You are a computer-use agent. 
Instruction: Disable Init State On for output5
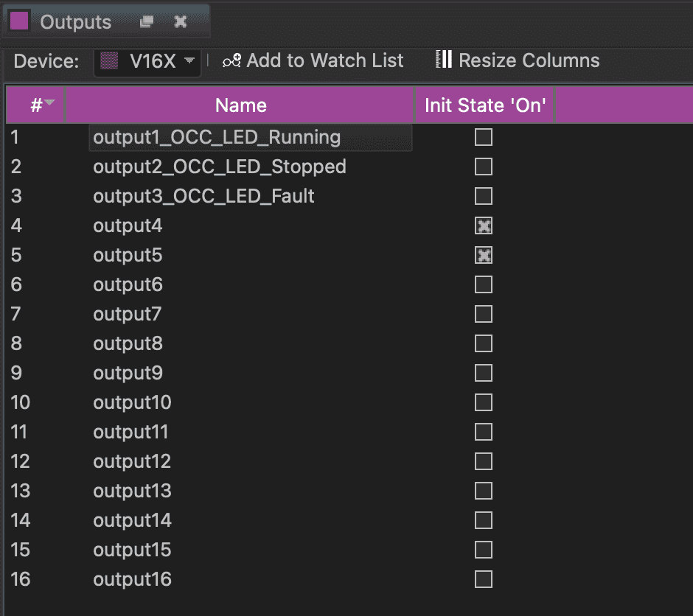point(484,255)
